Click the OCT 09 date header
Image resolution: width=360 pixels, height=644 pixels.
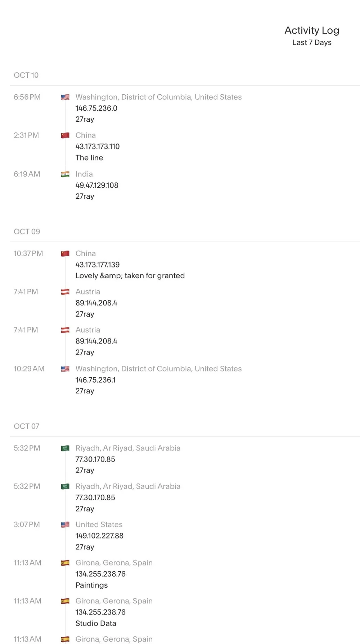pyautogui.click(x=27, y=231)
